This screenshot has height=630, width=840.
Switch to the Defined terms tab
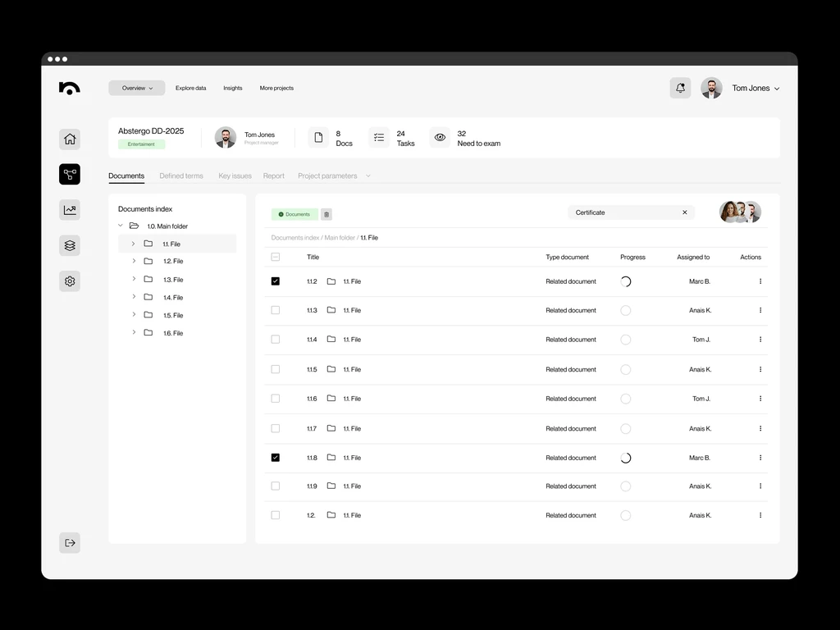(181, 176)
